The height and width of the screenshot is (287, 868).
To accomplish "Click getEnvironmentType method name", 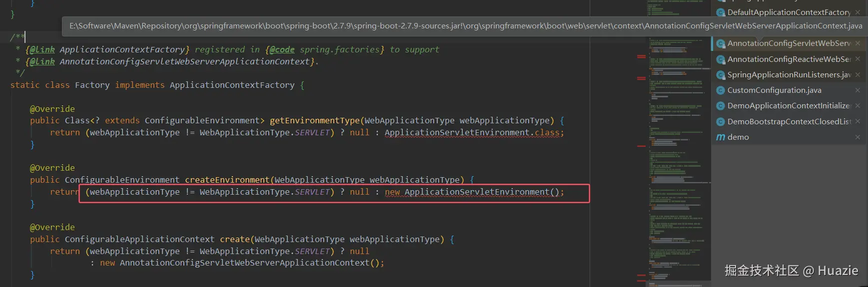I will coord(315,120).
